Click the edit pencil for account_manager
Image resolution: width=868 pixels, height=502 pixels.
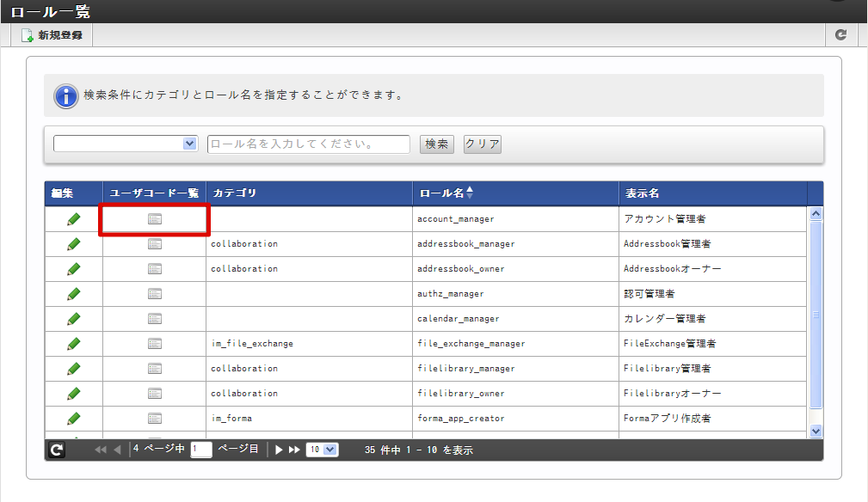pyautogui.click(x=74, y=219)
